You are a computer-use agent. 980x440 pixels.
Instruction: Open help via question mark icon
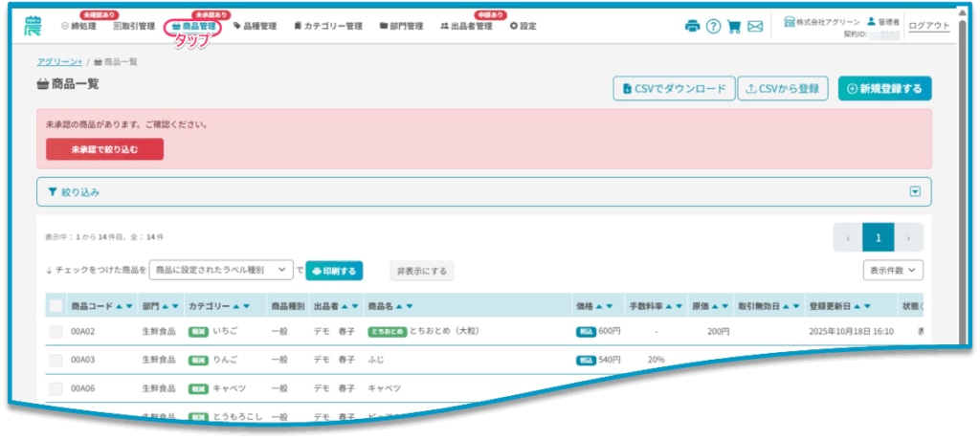[713, 27]
